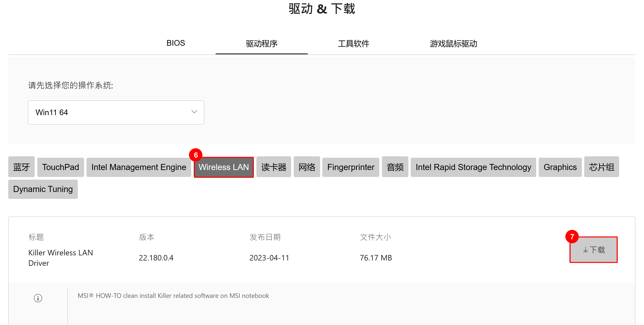Download the Killer Wireless LAN Driver
This screenshot has width=644, height=325.
(x=593, y=249)
